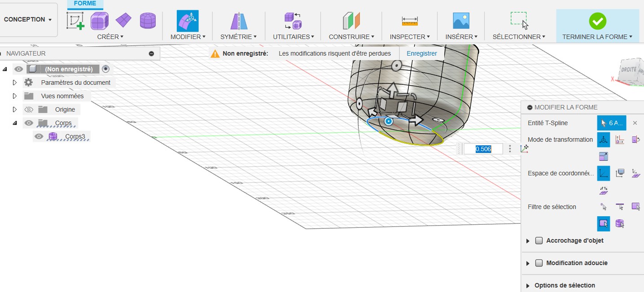644x292 pixels.
Task: Enable the Accrochage d'objet checkbox
Action: tap(539, 241)
